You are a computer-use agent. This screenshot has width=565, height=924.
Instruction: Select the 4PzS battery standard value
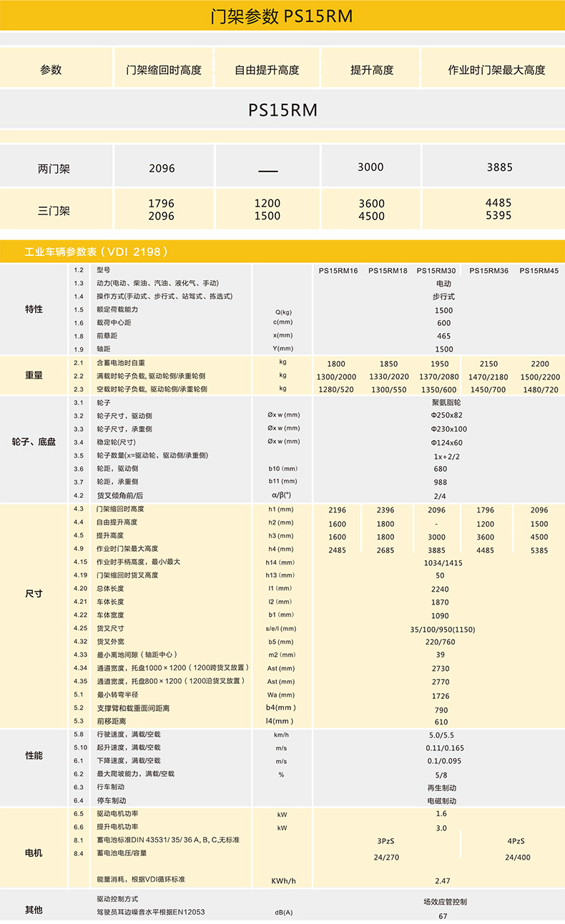[516, 841]
